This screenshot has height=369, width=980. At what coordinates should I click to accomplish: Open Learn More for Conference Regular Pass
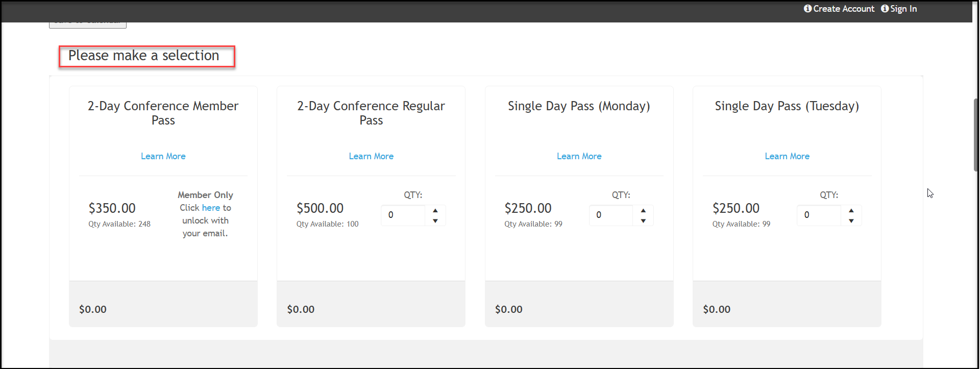371,156
